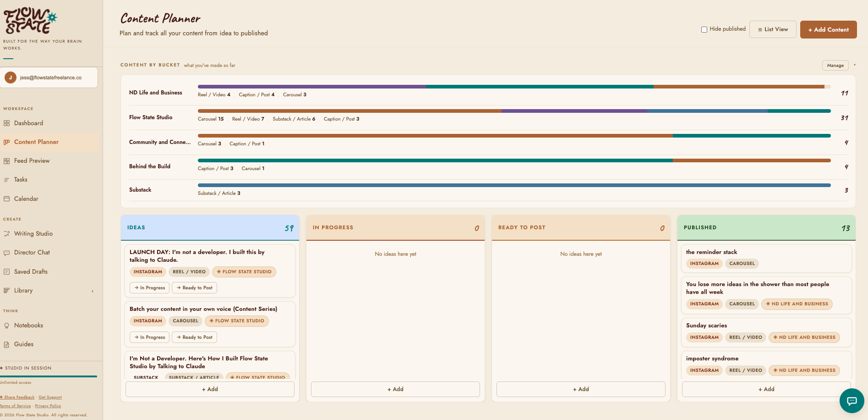Click the ND LIFE AND BUSINESS tag on Sunday scaries

coord(804,337)
